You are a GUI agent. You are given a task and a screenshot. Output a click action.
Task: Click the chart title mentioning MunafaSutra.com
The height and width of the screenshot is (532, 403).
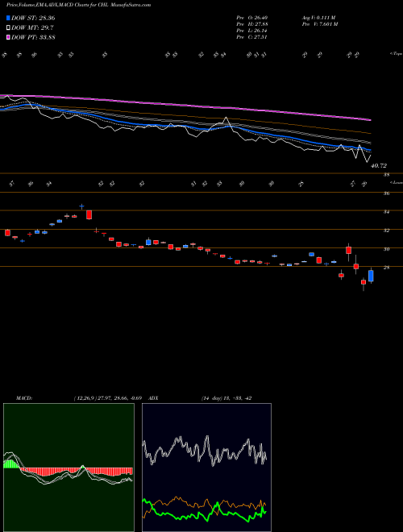pos(79,5)
